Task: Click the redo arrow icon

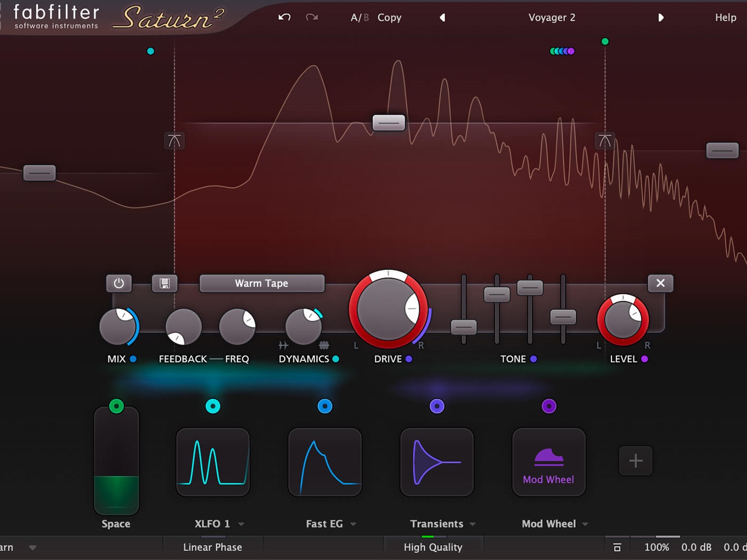Action: 312,17
